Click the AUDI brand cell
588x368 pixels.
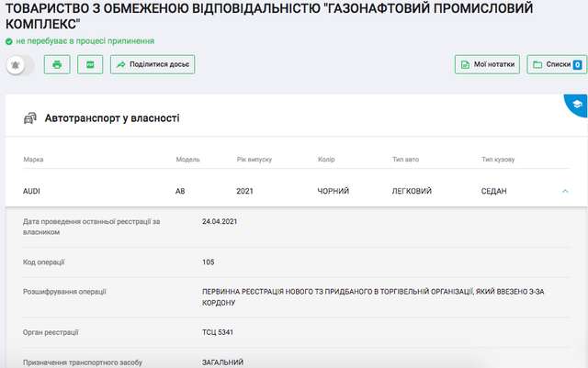[x=31, y=191]
